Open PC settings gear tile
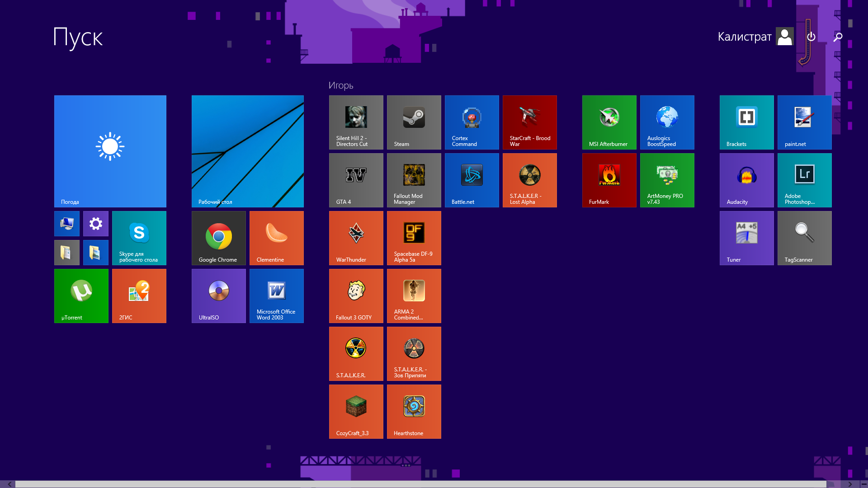This screenshot has width=868, height=488. 95,223
